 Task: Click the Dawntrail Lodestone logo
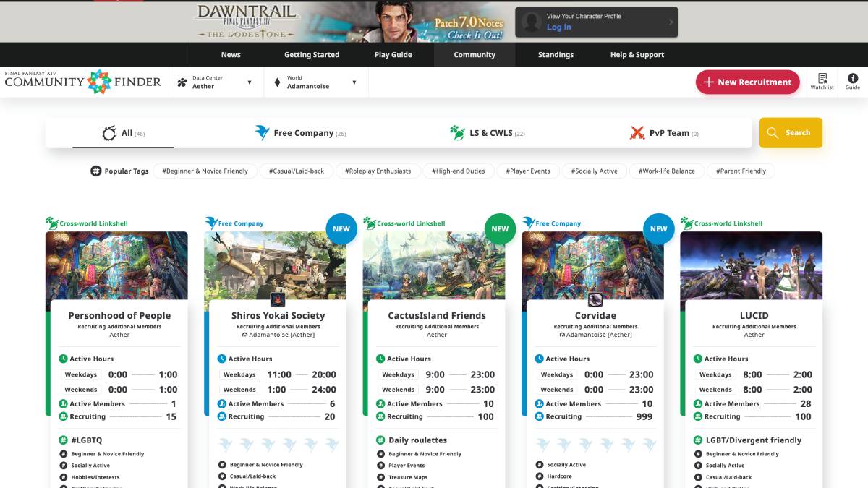[x=246, y=22]
